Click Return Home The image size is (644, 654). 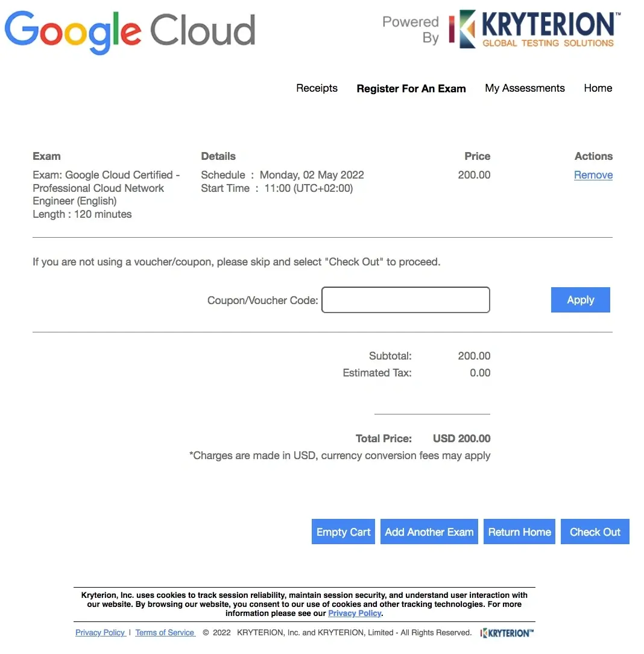point(519,532)
